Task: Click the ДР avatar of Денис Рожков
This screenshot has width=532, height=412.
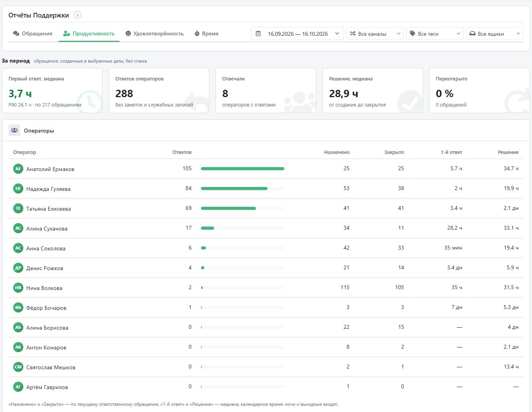Action: point(18,268)
